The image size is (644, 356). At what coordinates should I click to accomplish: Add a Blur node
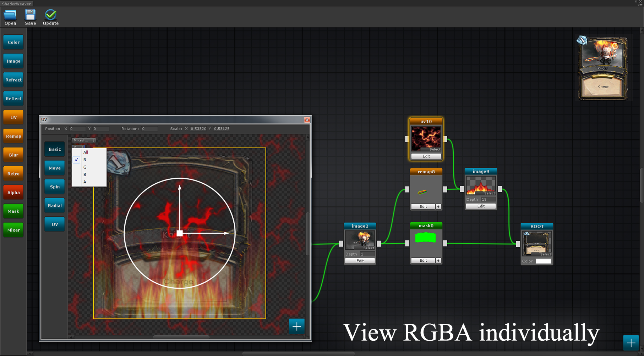point(13,155)
